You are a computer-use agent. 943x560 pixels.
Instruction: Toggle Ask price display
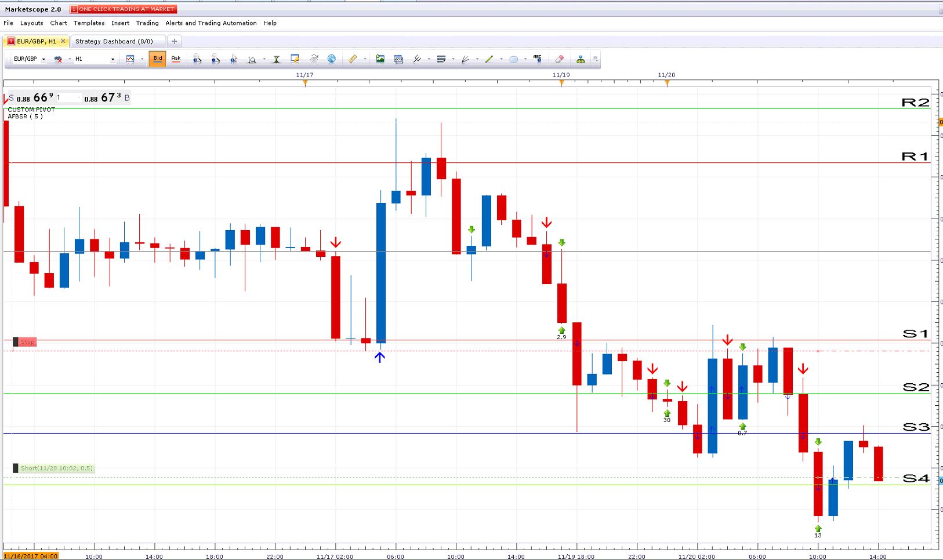point(176,59)
